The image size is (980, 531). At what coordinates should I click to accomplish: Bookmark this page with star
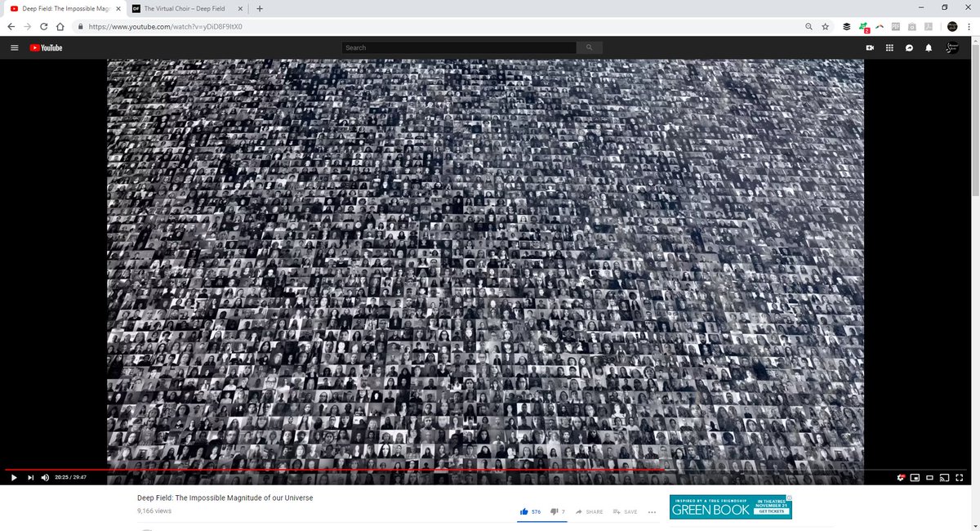(x=826, y=26)
